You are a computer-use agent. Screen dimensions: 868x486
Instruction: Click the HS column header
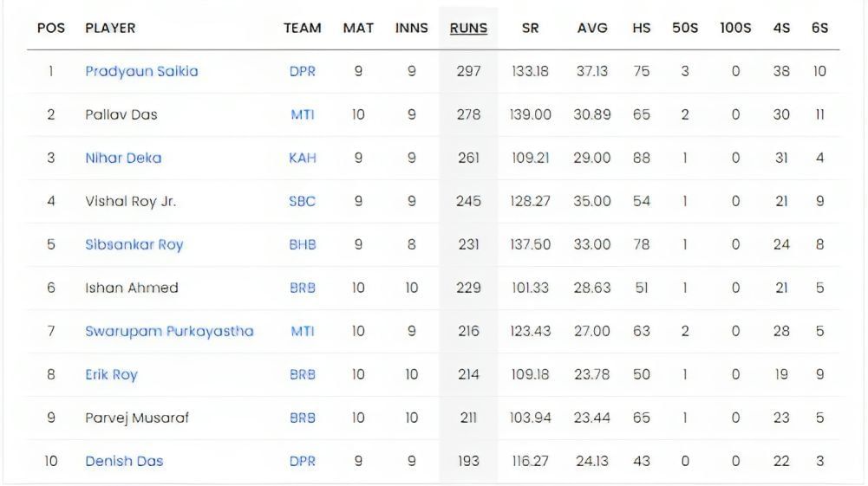[641, 28]
